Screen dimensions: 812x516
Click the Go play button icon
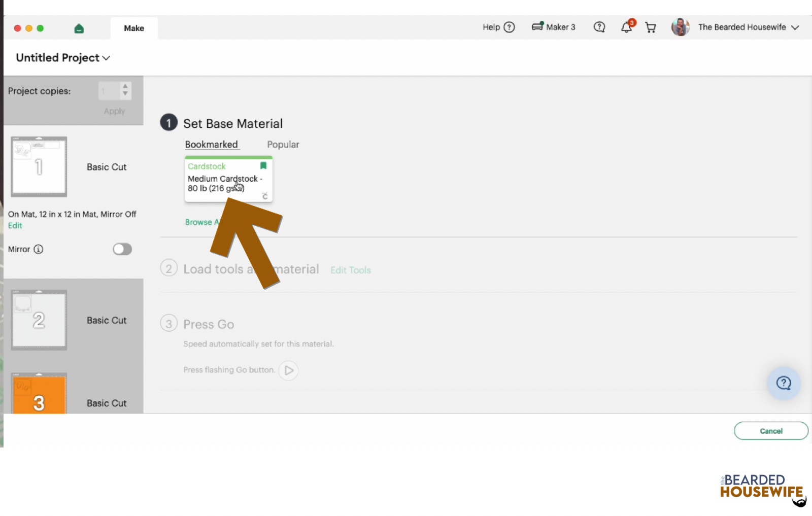click(289, 370)
